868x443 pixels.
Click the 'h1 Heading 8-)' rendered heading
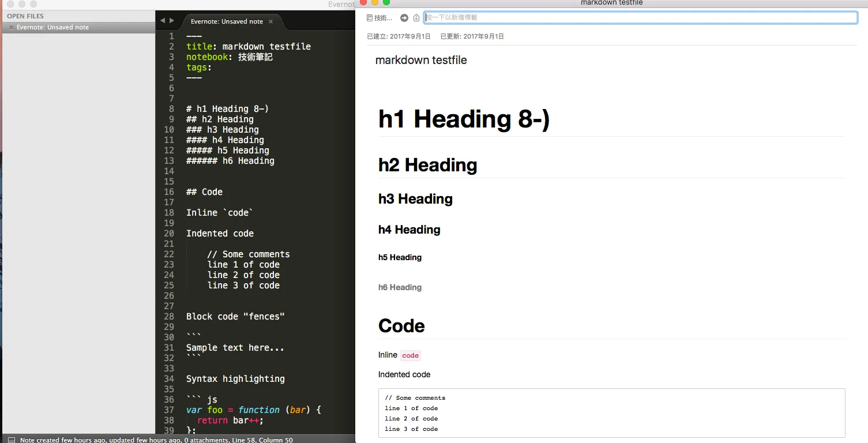coord(464,119)
